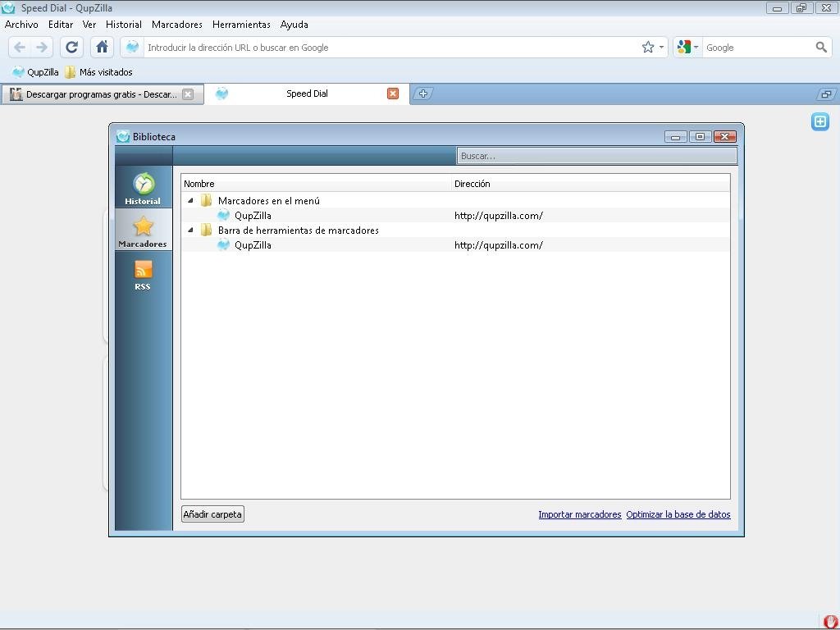Choose search engine via Google icon dropdown
The image size is (840, 630).
[x=687, y=47]
